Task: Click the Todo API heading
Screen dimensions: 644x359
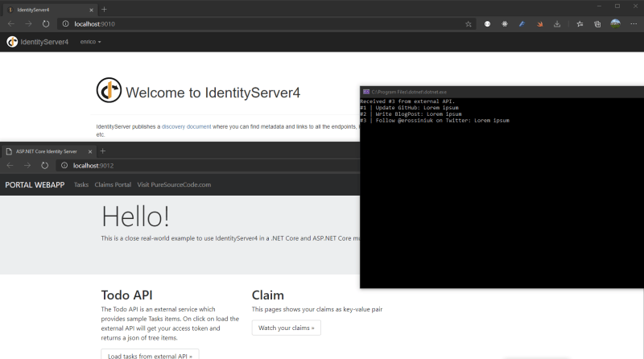Action: [126, 295]
